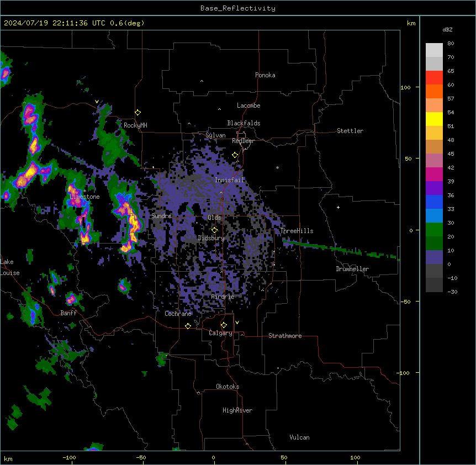Image resolution: width=476 pixels, height=465 pixels.
Task: Click the green radial spoke echo east of ThreeHills
Action: coord(340,250)
